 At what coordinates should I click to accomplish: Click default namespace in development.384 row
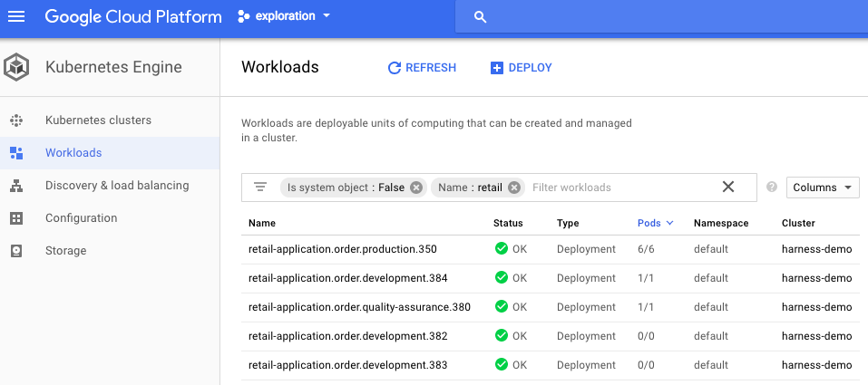pyautogui.click(x=711, y=278)
